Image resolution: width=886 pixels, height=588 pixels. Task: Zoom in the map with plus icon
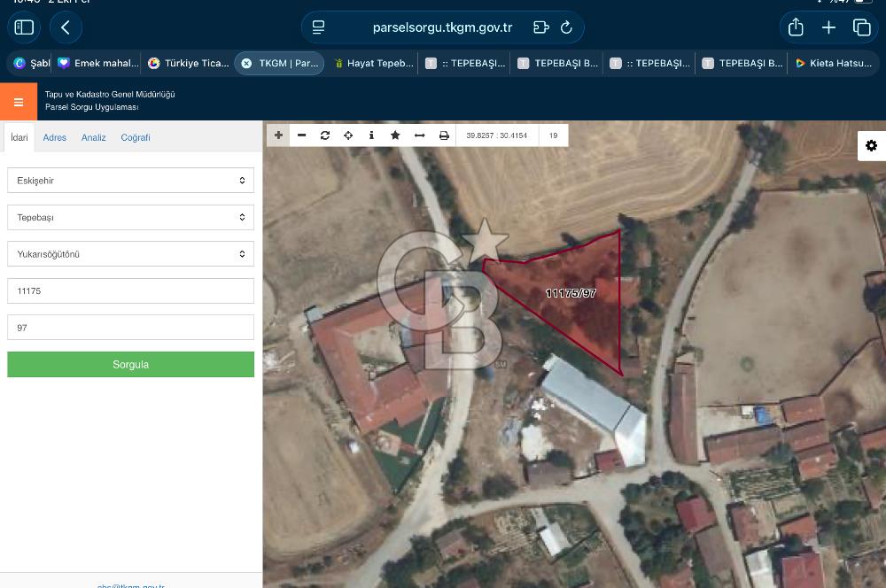[x=278, y=135]
